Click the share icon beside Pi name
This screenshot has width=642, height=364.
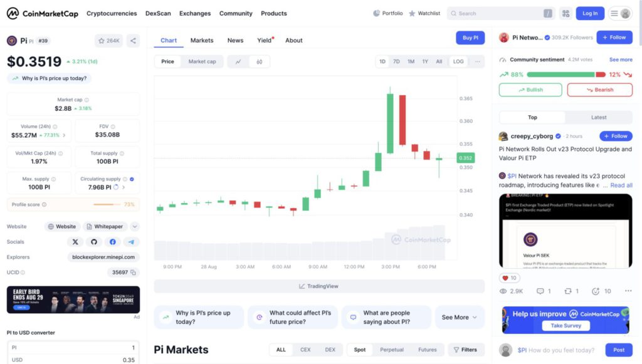(133, 41)
